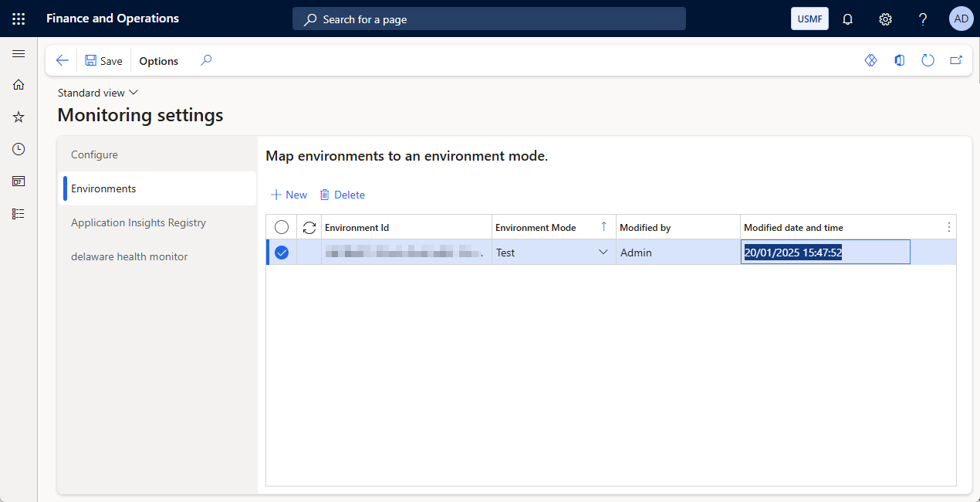
Task: Sort by Environment Id column header
Action: (x=407, y=228)
